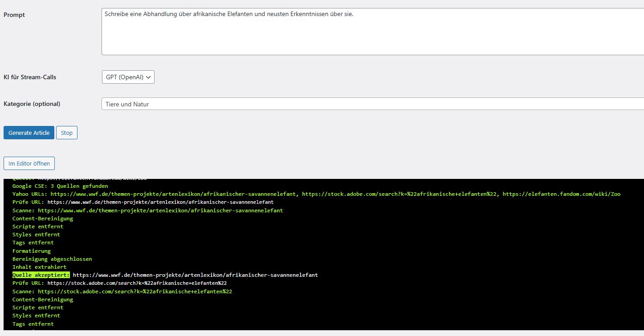Click the Prüfe URL line for stock.adobe.com

coord(119,283)
